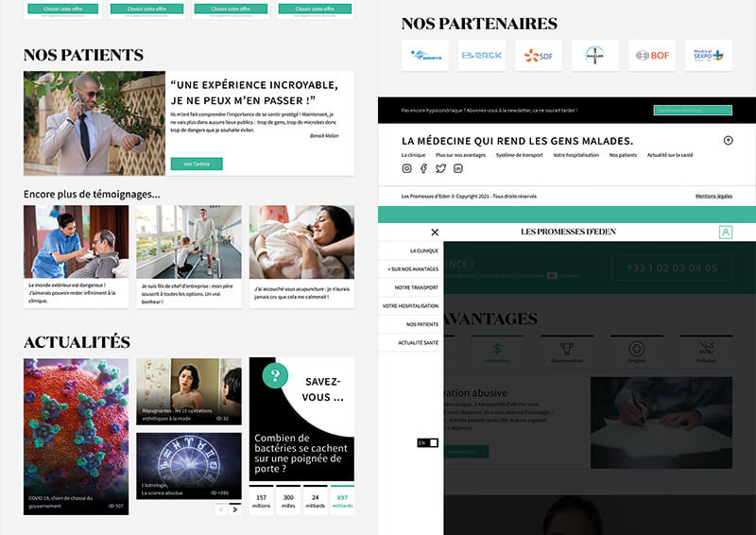Image resolution: width=756 pixels, height=535 pixels.
Task: Expand the Sur nos avantages submenu
Action: click(412, 269)
